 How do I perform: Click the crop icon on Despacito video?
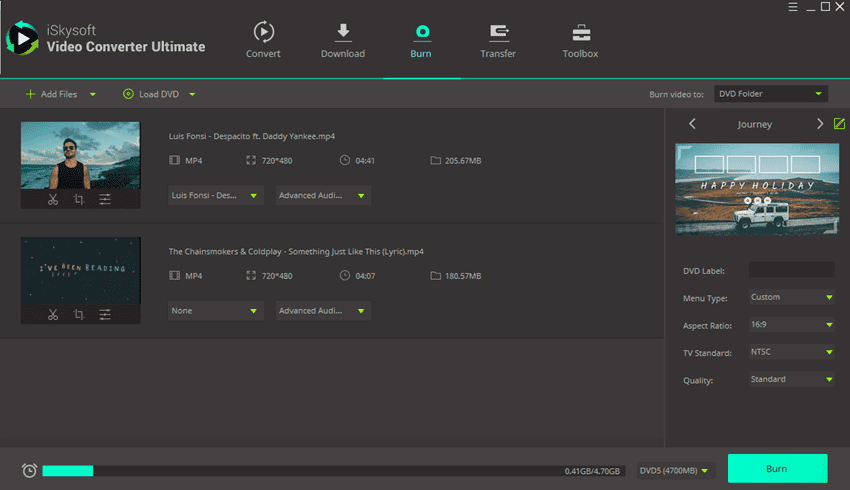click(79, 200)
